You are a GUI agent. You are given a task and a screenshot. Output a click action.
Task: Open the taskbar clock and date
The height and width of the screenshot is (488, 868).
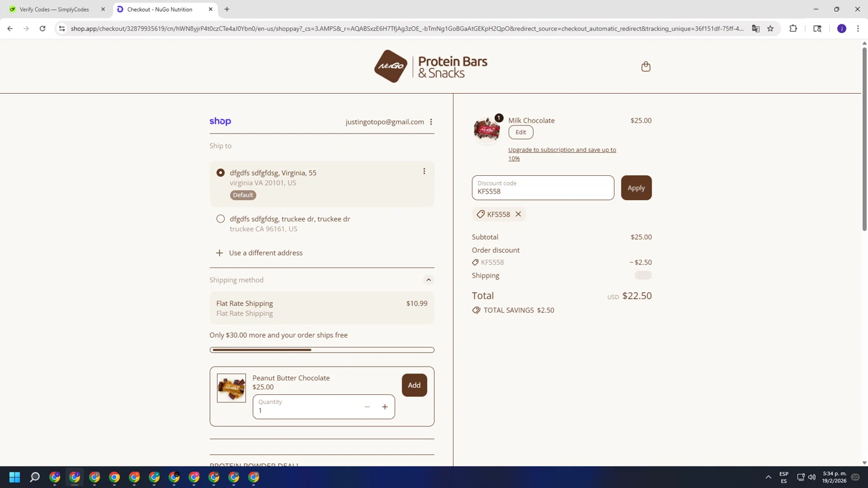pos(834,478)
